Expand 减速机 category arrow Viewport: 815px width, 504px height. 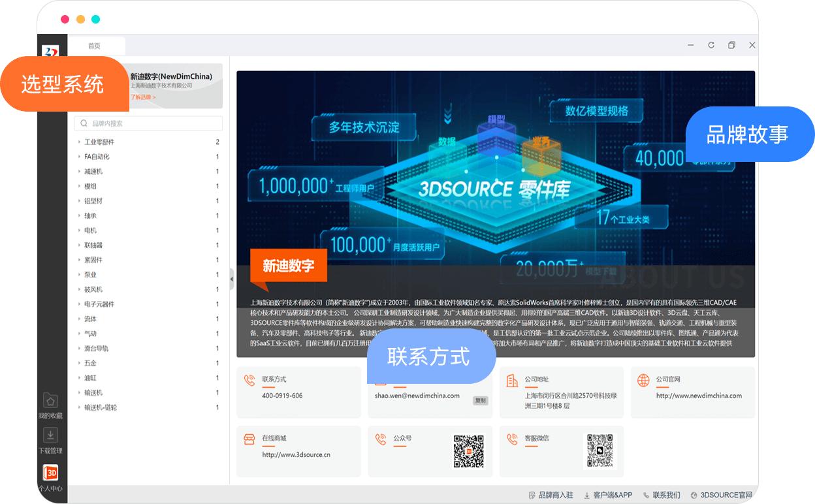79,172
